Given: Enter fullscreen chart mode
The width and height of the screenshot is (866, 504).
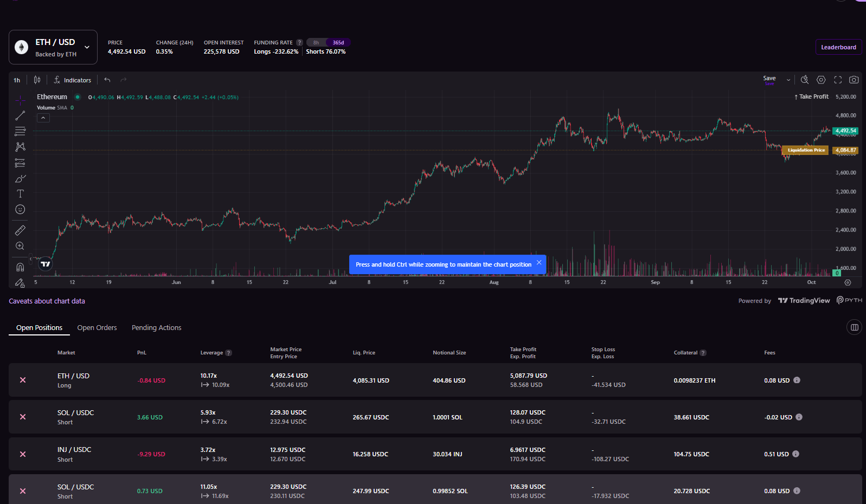Looking at the screenshot, I should pyautogui.click(x=838, y=80).
